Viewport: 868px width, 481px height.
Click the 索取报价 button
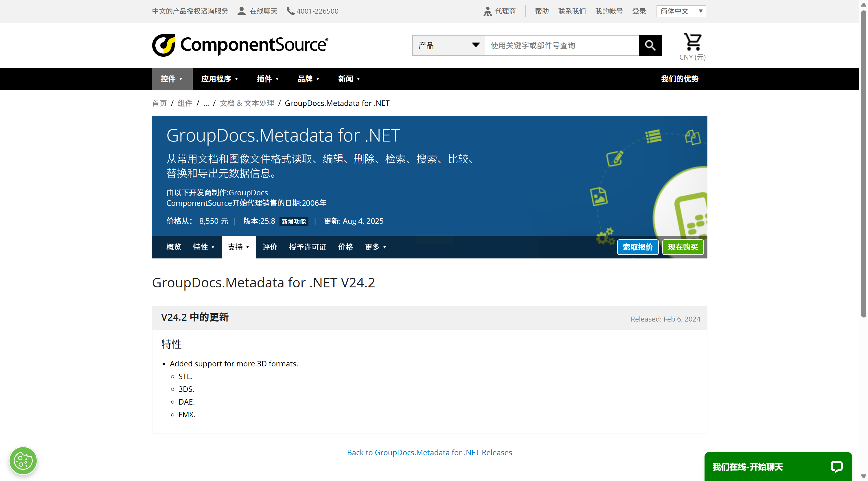tap(637, 247)
